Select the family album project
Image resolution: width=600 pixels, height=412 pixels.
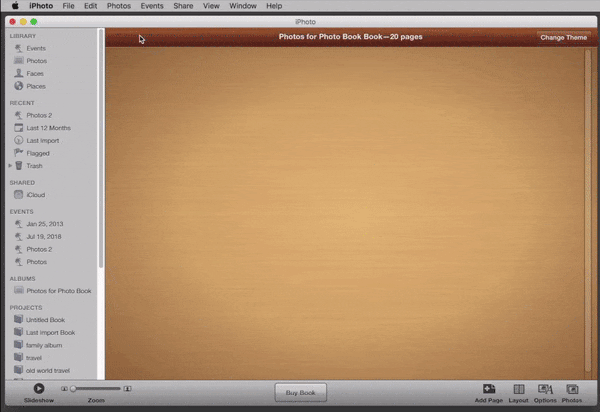point(43,345)
